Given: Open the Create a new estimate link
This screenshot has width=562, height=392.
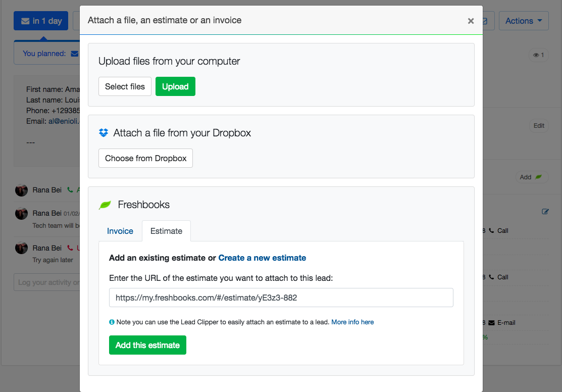Looking at the screenshot, I should [262, 258].
